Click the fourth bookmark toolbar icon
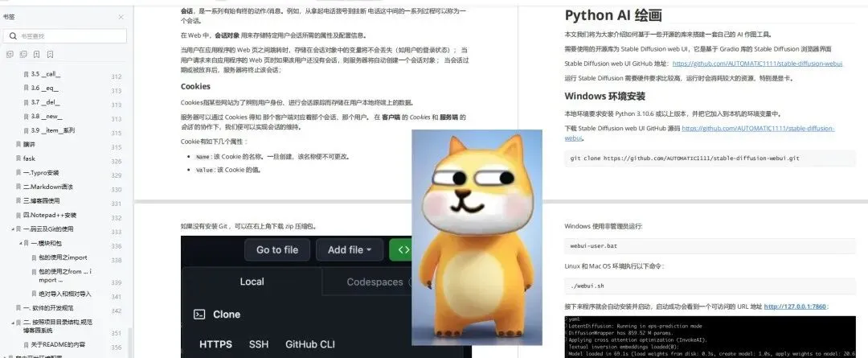Image resolution: width=868 pixels, height=358 pixels. coord(50,55)
